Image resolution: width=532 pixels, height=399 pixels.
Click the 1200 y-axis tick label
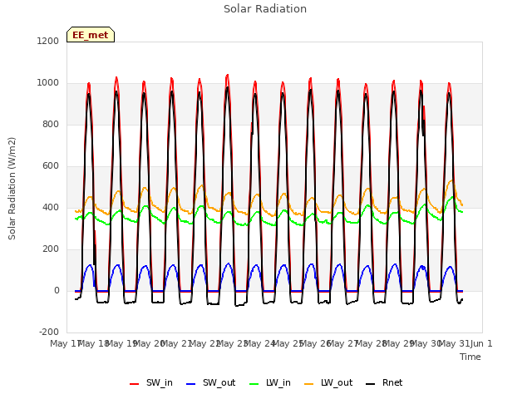(48, 41)
